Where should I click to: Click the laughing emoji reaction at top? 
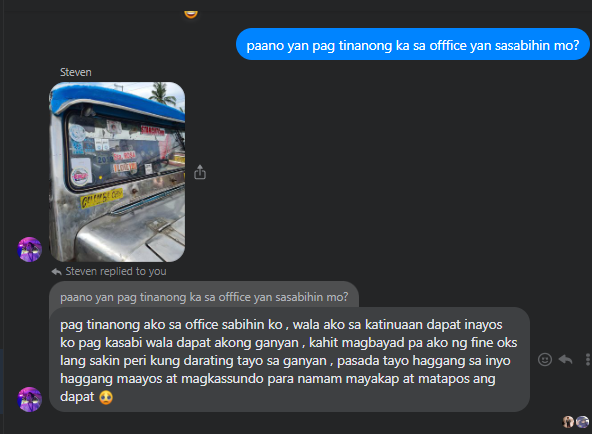point(191,14)
